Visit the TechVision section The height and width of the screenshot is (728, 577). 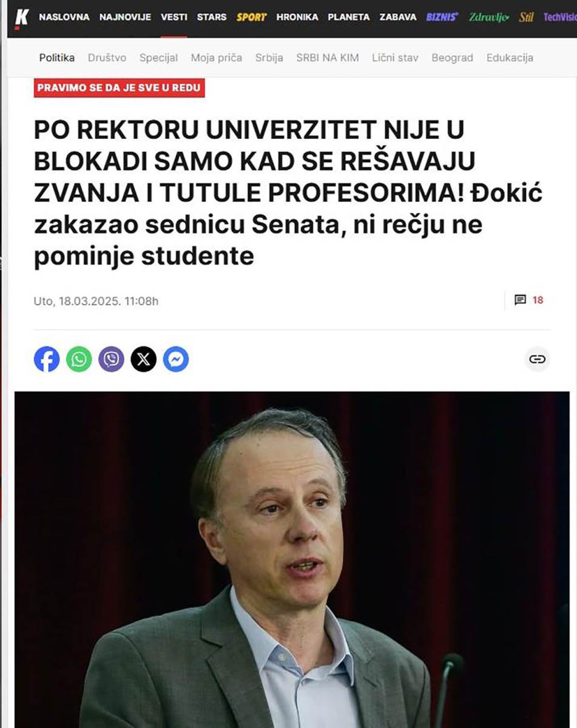(x=560, y=17)
